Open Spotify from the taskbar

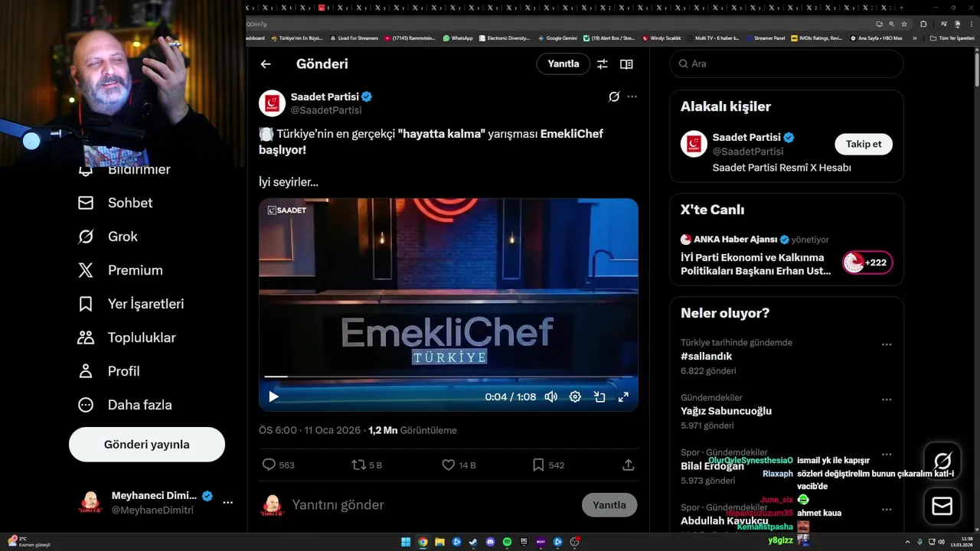[507, 542]
